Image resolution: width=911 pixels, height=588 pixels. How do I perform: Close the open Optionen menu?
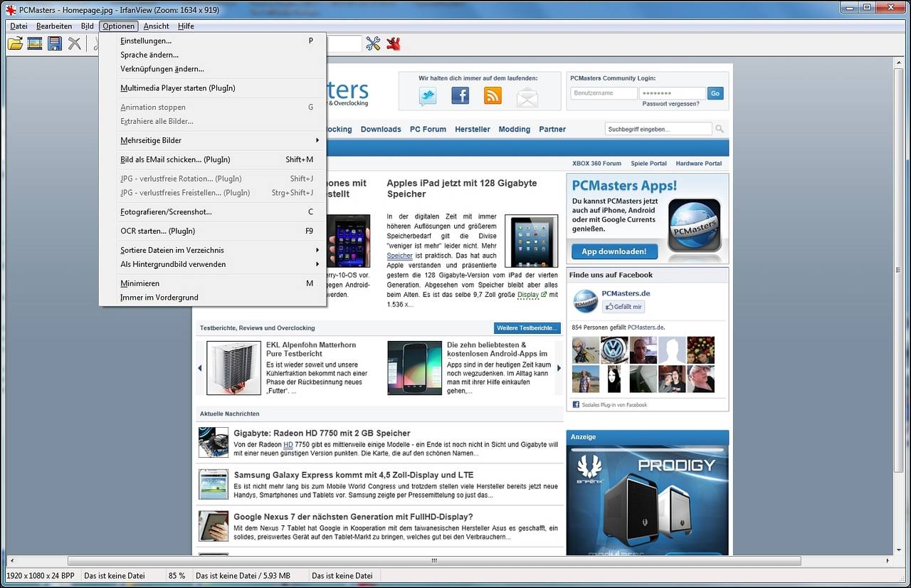(118, 26)
